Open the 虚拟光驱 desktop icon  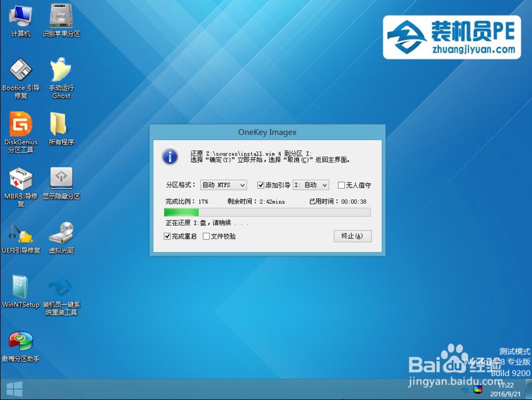coord(61,238)
